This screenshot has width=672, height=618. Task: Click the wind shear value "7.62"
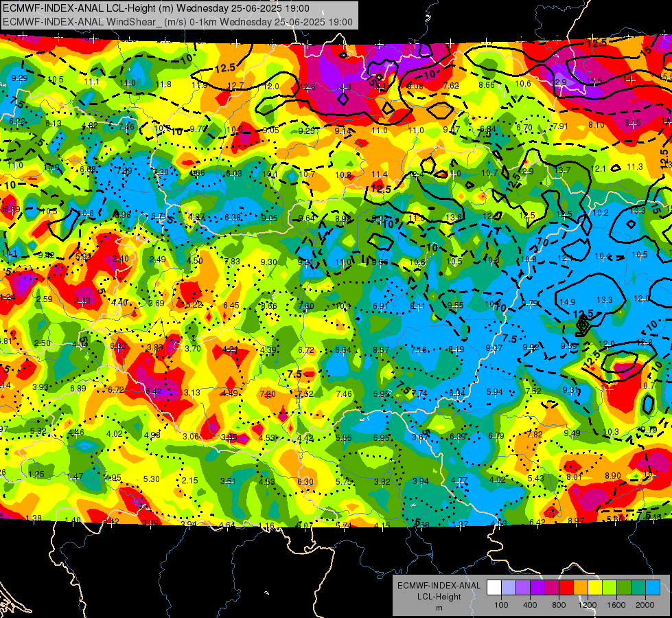(x=451, y=86)
